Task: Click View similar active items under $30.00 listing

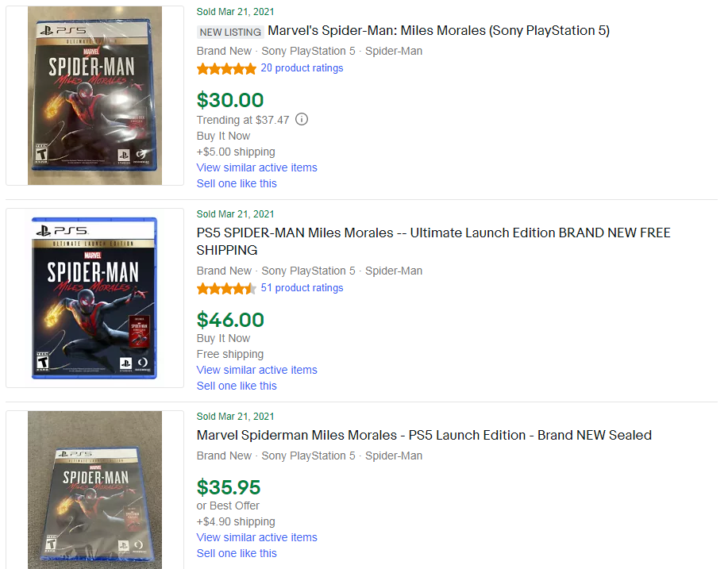Action: [x=256, y=167]
